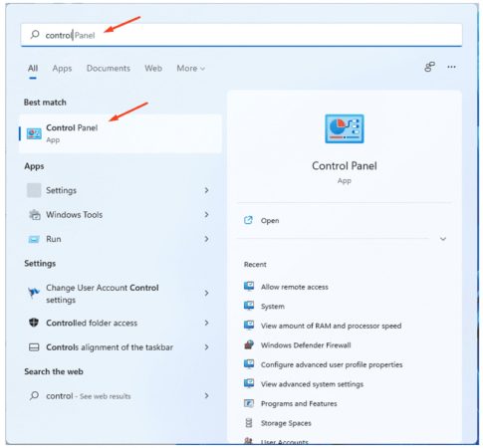Switch to the Apps tab

62,69
